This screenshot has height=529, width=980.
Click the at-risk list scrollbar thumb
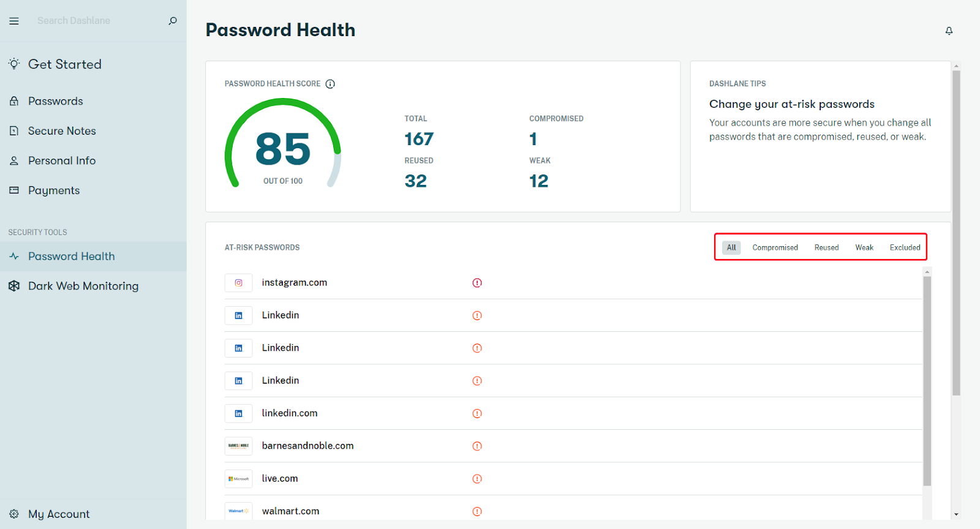[927, 381]
